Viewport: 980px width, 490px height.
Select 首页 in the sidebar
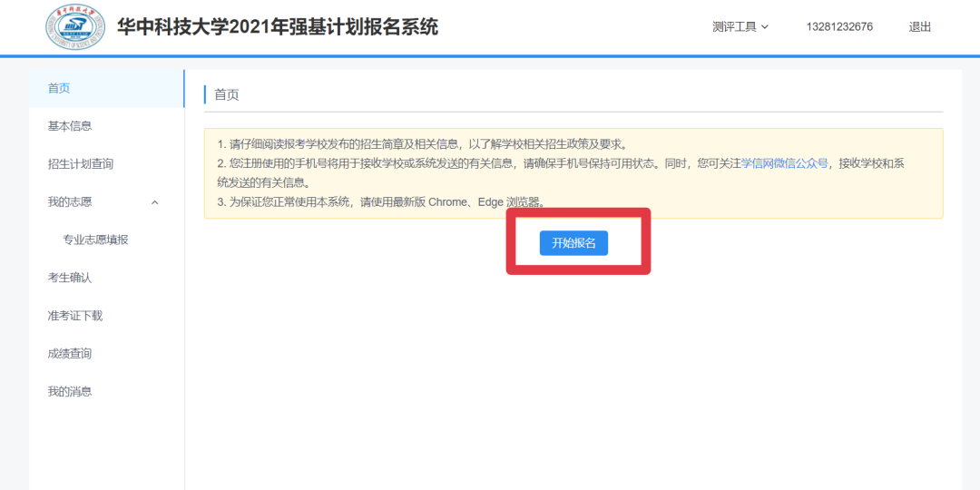point(106,89)
